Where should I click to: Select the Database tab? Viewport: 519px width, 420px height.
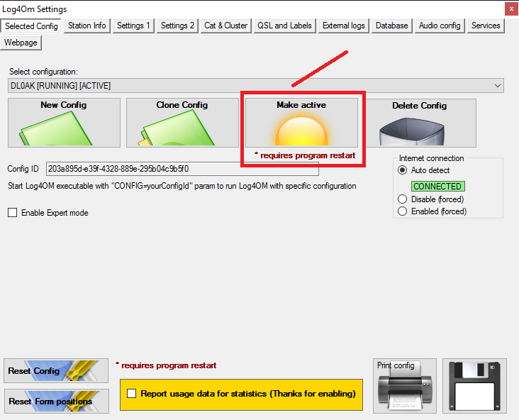pyautogui.click(x=392, y=26)
